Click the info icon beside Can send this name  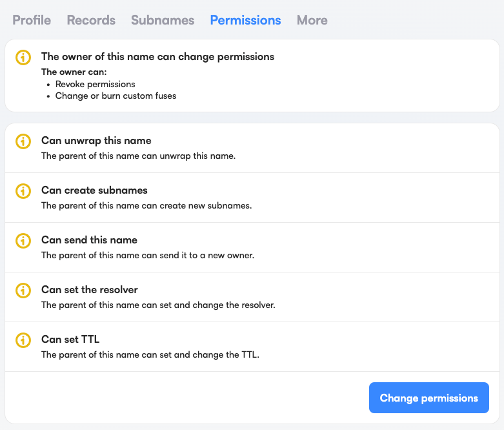coord(23,240)
